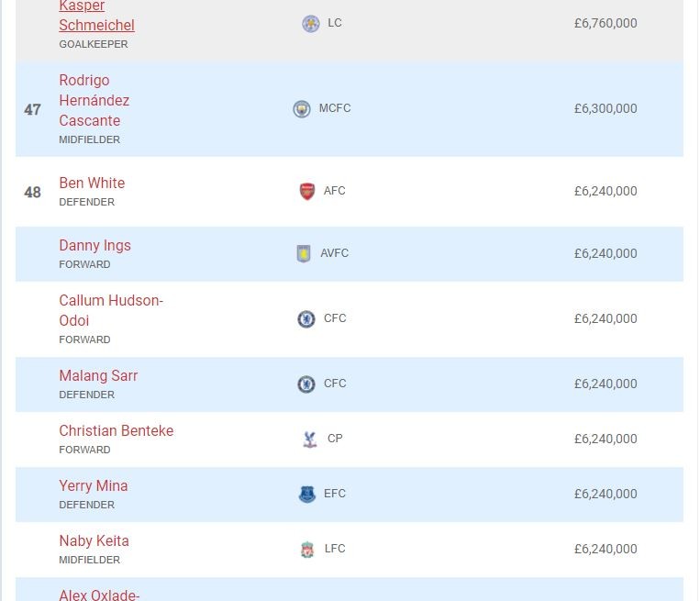The image size is (700, 601).
Task: Click Ben White's £6,240,000 salary value
Action: click(x=606, y=191)
